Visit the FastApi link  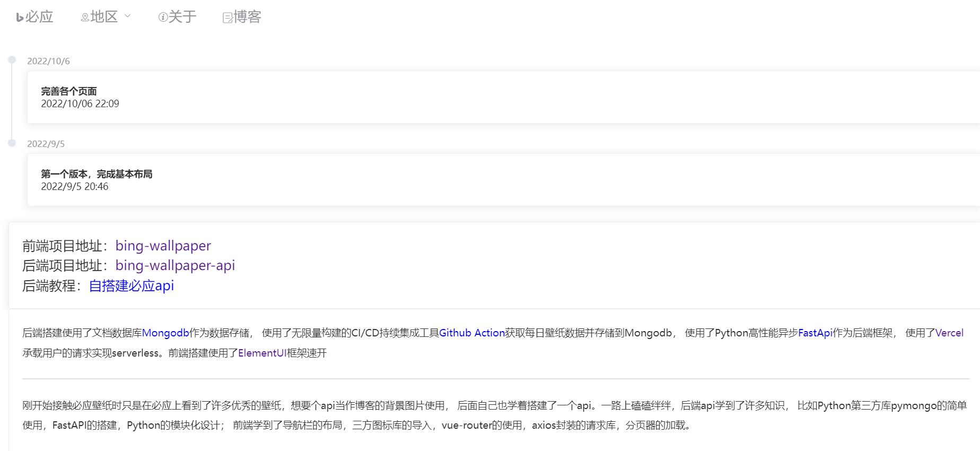(x=815, y=333)
